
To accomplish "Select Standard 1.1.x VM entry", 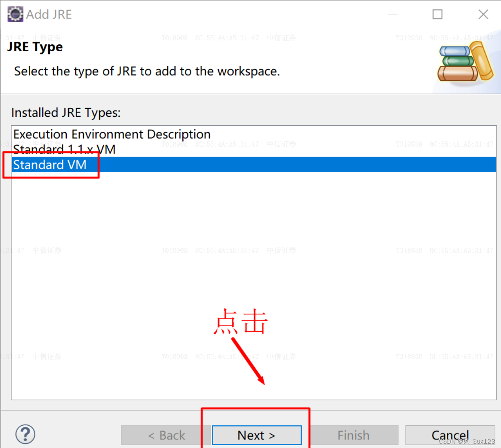I will [x=254, y=149].
